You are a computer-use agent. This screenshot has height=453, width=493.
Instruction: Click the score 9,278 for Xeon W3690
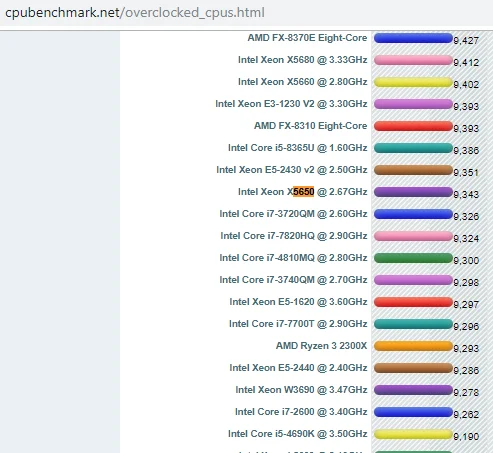466,393
